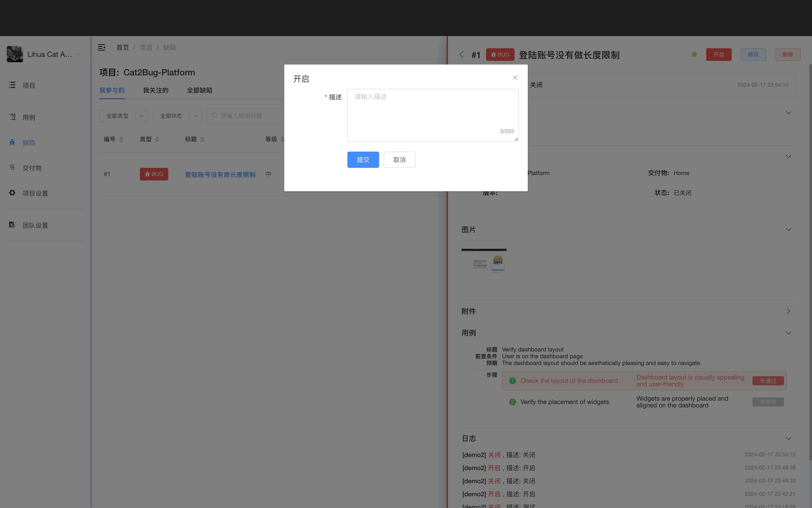Click the 团队设置 document icon

[x=12, y=225]
